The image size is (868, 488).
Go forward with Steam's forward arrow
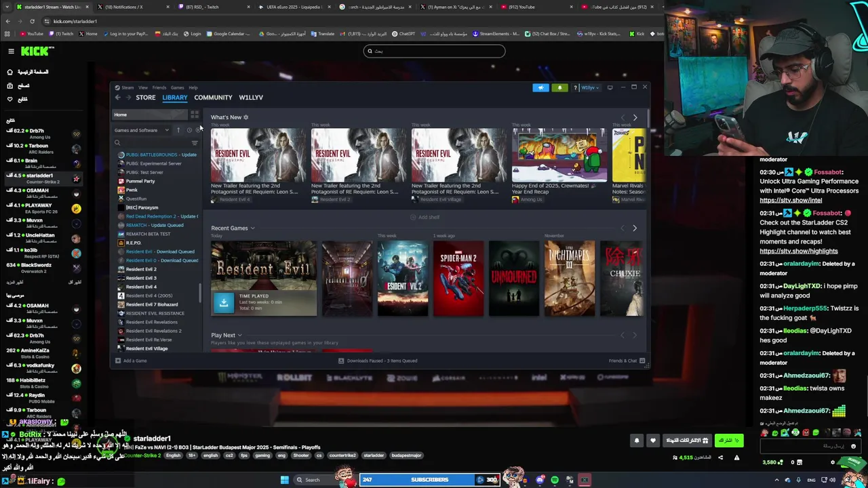click(127, 98)
